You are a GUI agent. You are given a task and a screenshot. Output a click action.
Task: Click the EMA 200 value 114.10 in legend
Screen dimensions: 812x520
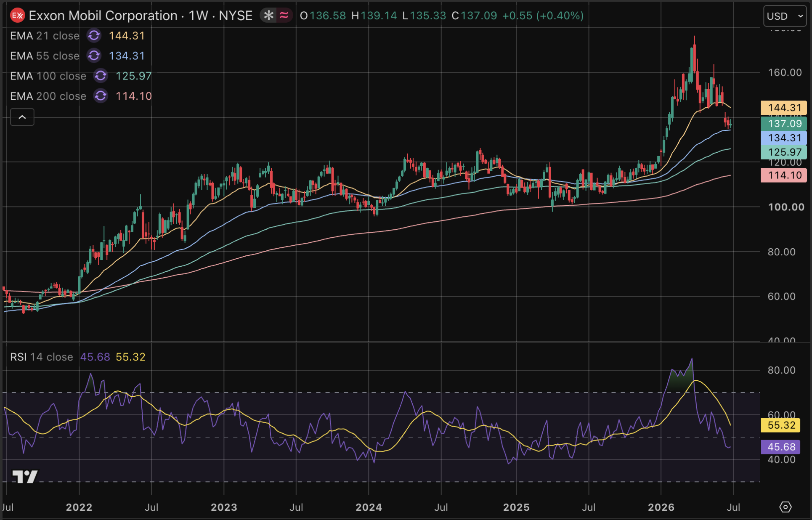coord(133,96)
